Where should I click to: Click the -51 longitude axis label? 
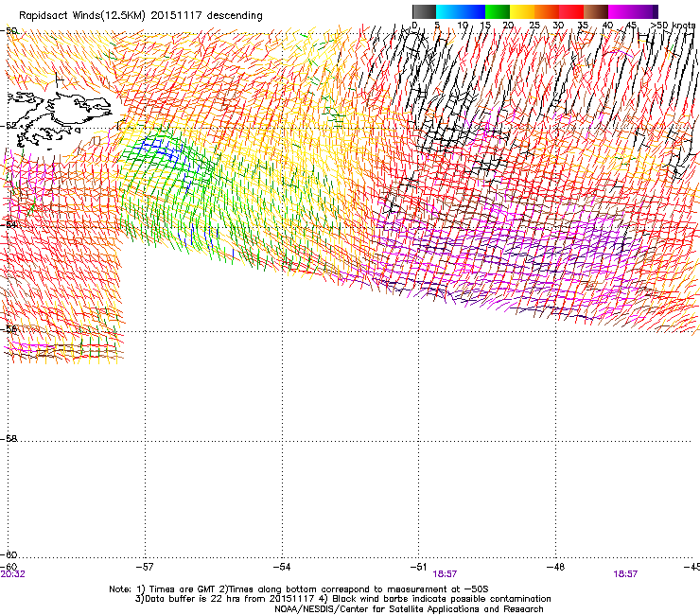click(x=418, y=567)
